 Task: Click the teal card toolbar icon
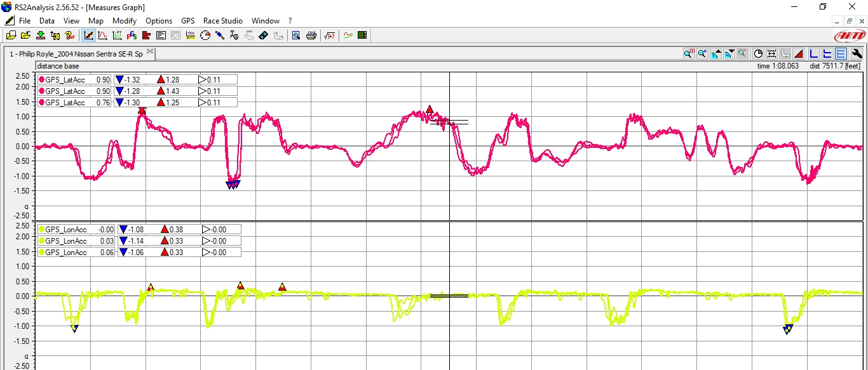264,36
